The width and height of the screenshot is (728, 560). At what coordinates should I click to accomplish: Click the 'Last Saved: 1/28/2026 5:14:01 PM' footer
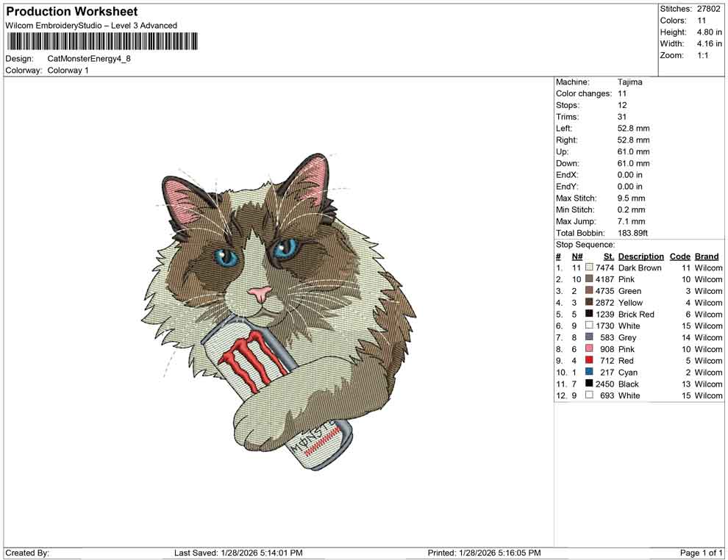click(x=239, y=553)
